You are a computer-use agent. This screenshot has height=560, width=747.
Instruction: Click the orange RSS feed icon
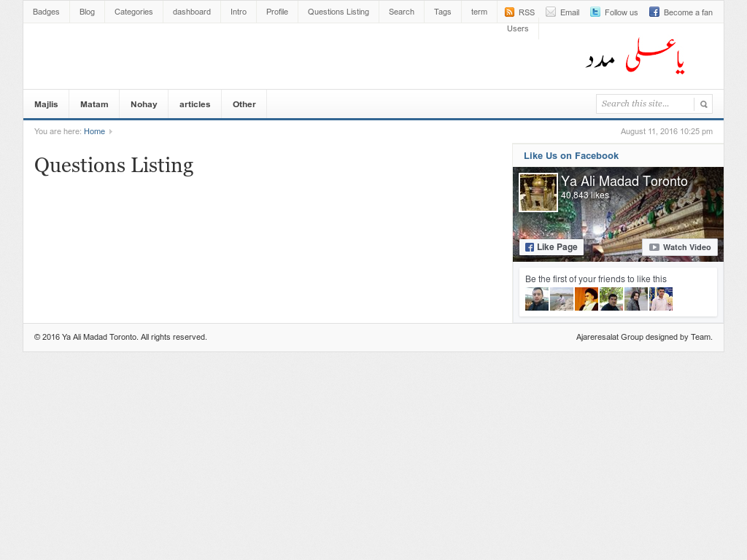509,12
